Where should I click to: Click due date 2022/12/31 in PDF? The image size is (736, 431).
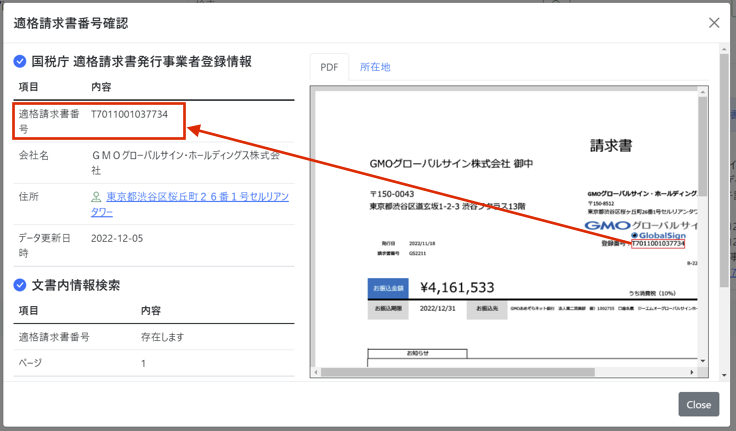pos(437,308)
